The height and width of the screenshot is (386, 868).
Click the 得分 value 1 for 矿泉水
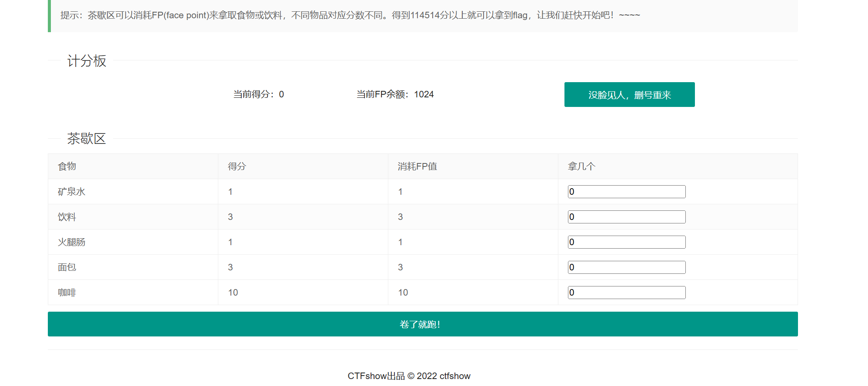(x=230, y=192)
